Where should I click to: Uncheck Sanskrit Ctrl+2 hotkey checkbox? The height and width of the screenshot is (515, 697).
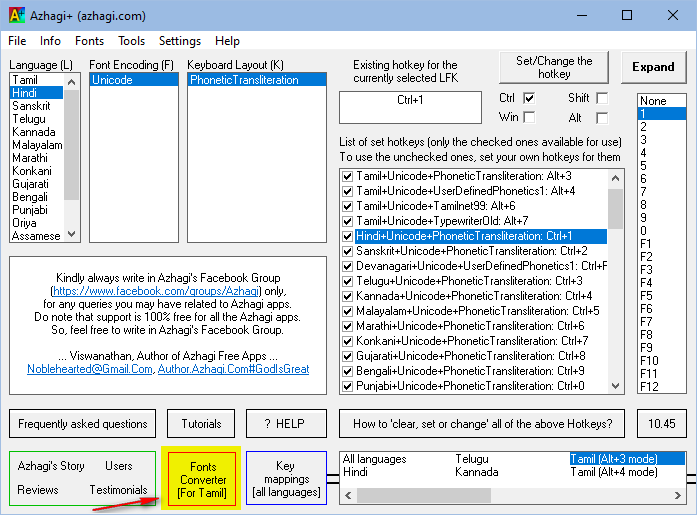pyautogui.click(x=348, y=252)
